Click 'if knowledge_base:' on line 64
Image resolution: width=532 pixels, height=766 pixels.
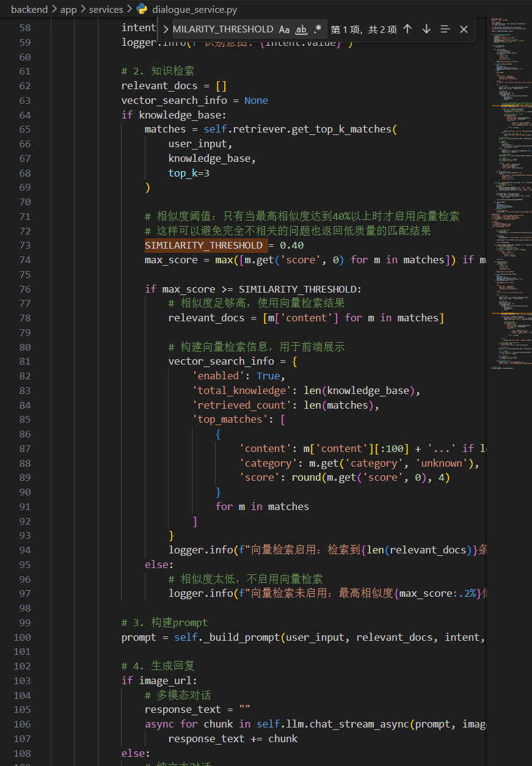tap(174, 115)
